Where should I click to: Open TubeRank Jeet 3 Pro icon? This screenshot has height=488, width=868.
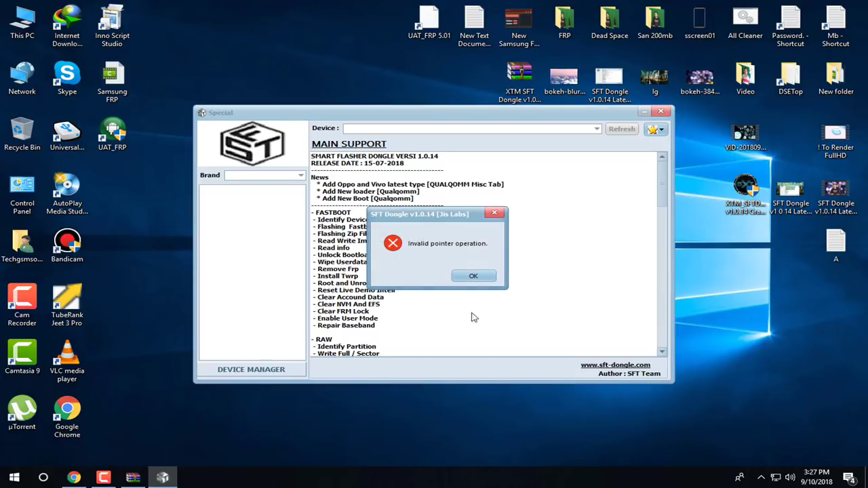point(67,306)
